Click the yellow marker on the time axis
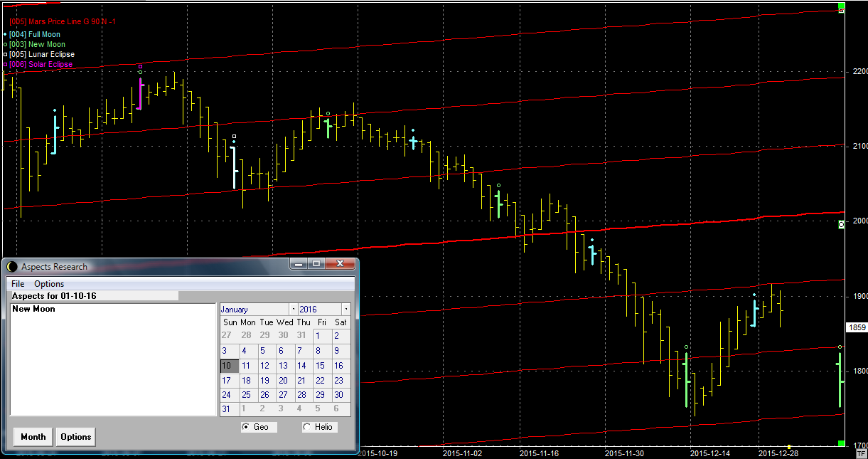The width and height of the screenshot is (868, 459). (789, 447)
